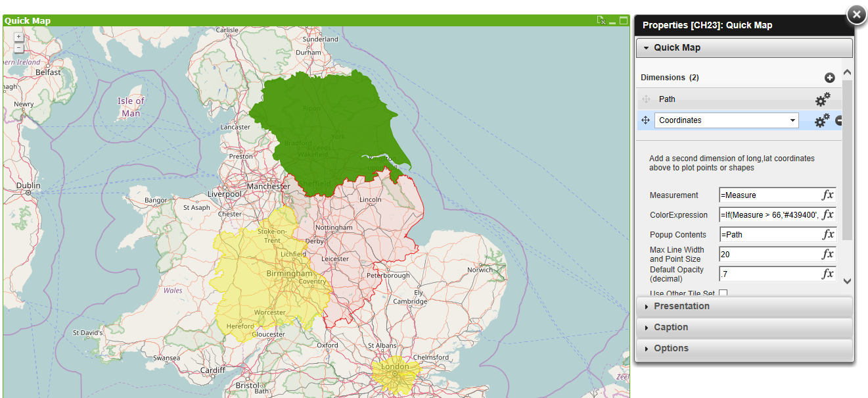868x398 pixels.
Task: Click the Norwich label on map
Action: (480, 270)
